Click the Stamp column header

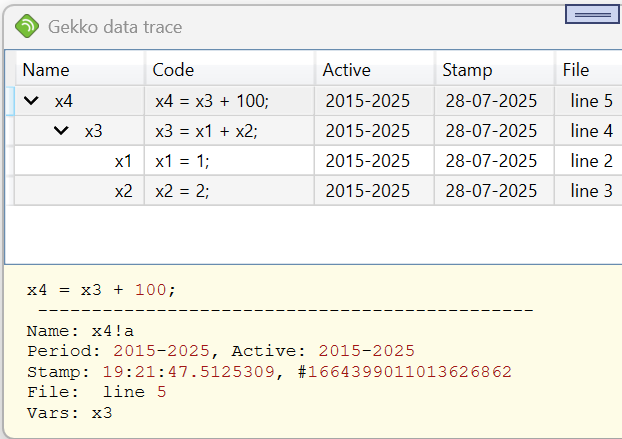tap(467, 70)
